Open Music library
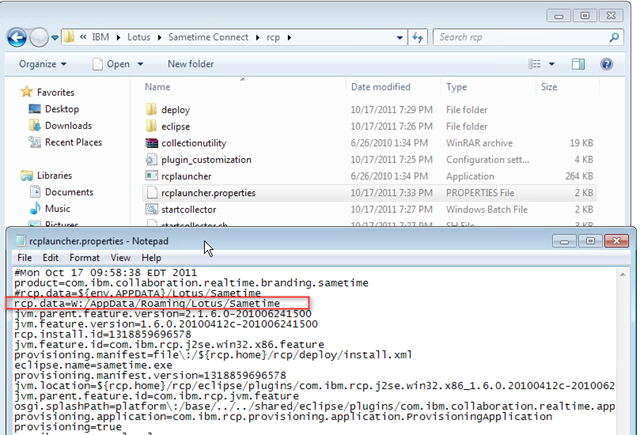The height and width of the screenshot is (435, 640). [58, 209]
